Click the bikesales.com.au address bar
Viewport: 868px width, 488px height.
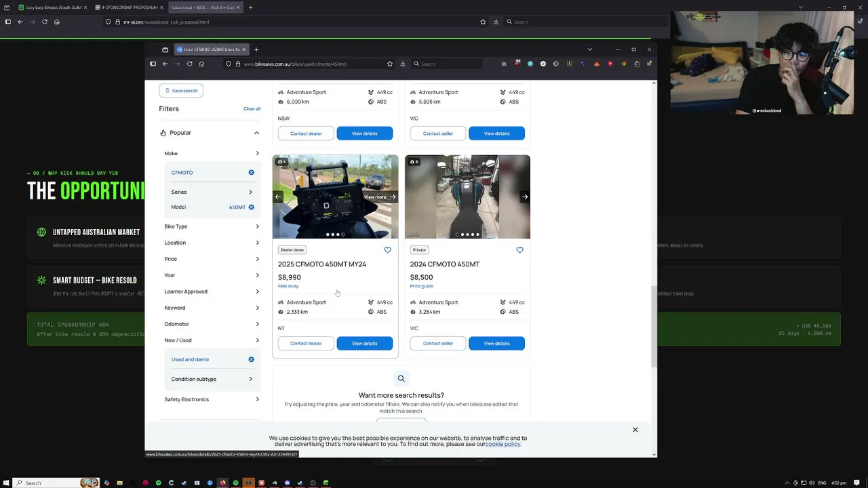pyautogui.click(x=309, y=64)
